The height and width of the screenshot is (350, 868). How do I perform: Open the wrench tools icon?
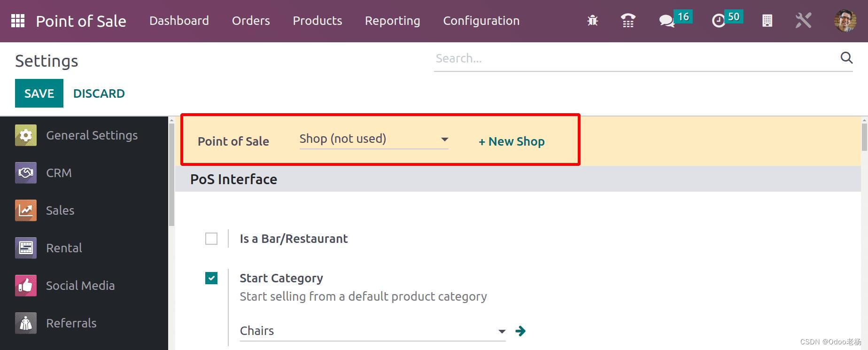pyautogui.click(x=804, y=21)
